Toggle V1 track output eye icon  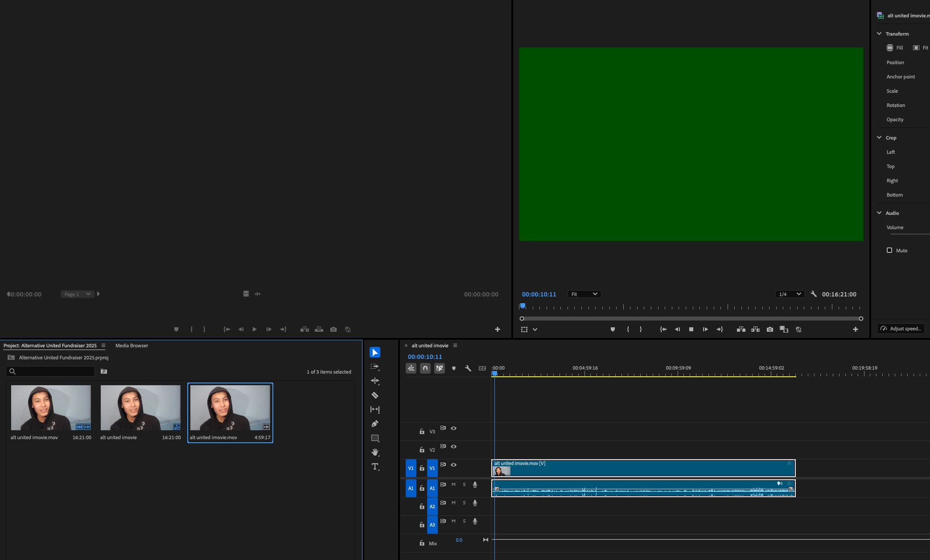click(453, 465)
